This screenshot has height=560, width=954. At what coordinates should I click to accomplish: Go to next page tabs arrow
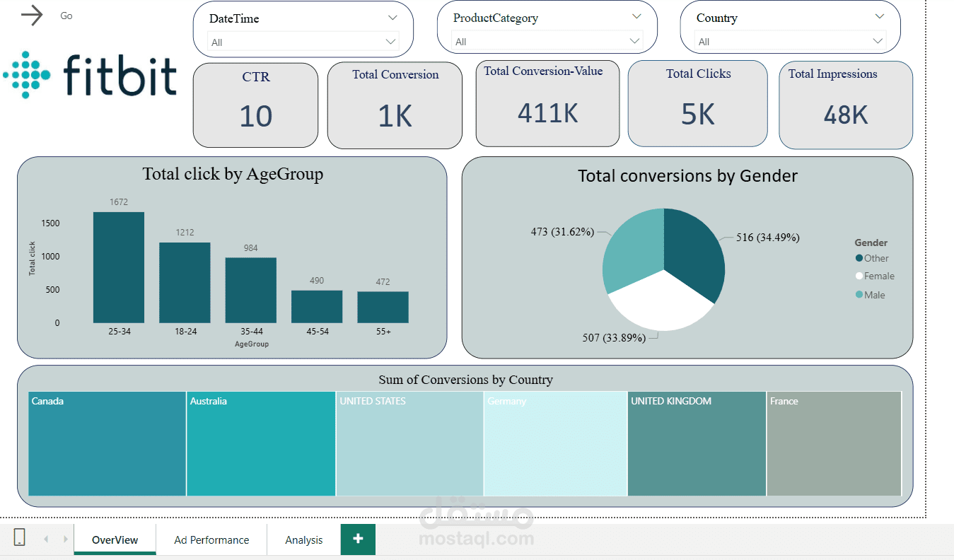point(65,539)
